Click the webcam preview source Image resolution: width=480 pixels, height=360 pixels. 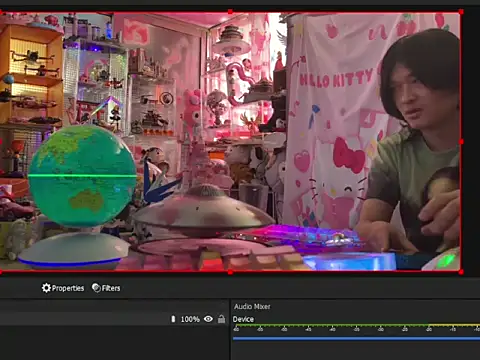230,142
